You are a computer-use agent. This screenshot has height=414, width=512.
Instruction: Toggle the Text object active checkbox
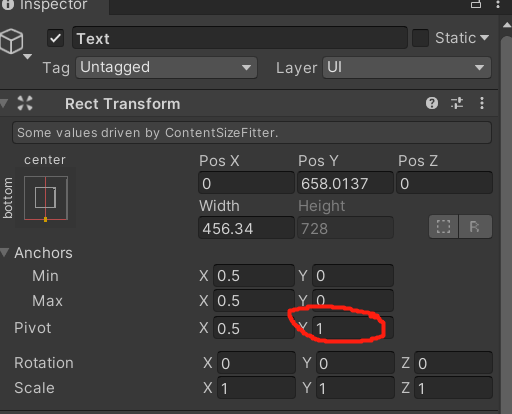55,38
